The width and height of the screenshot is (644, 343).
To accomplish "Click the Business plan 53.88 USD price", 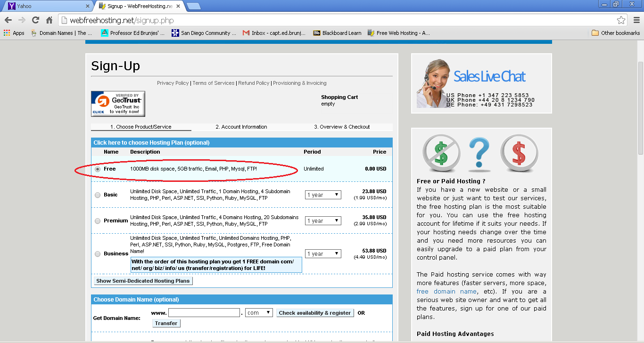I will pyautogui.click(x=374, y=251).
